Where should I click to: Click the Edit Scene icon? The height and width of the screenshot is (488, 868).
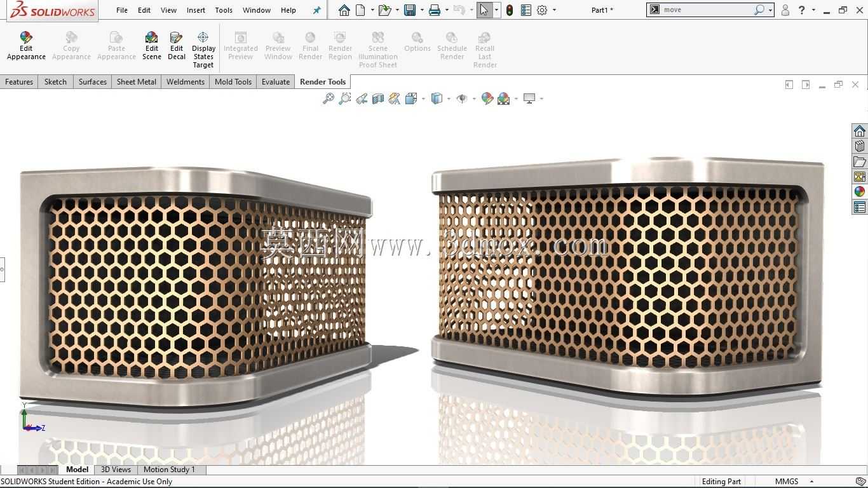(151, 46)
